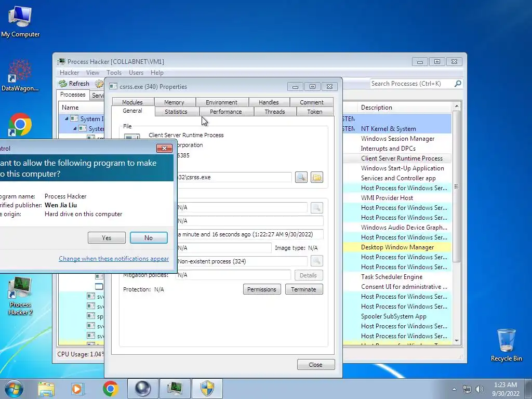
Task: Select the Task Scheduler Engine row
Action: click(x=397, y=277)
